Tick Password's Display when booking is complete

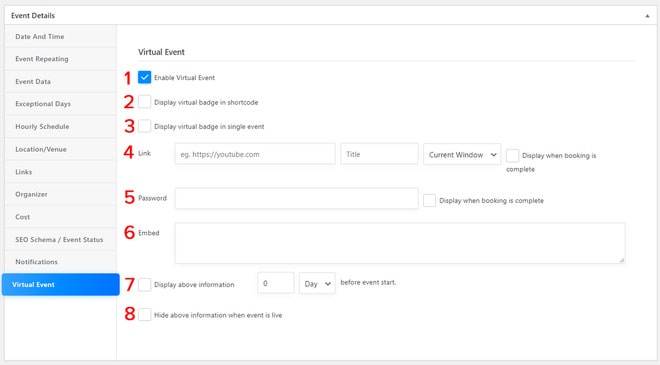pyautogui.click(x=429, y=200)
